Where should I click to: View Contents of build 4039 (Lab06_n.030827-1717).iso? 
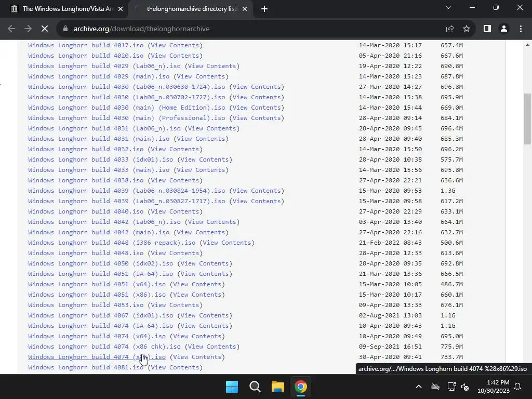click(257, 201)
